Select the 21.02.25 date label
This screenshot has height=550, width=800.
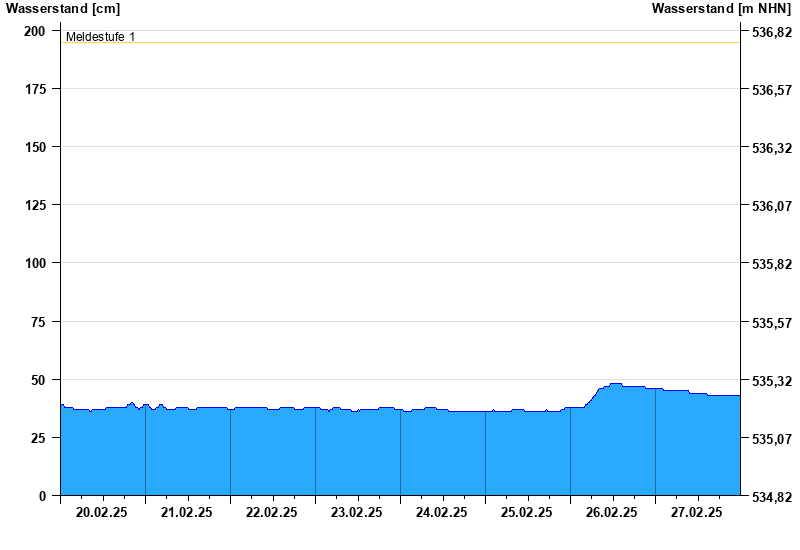point(187,513)
